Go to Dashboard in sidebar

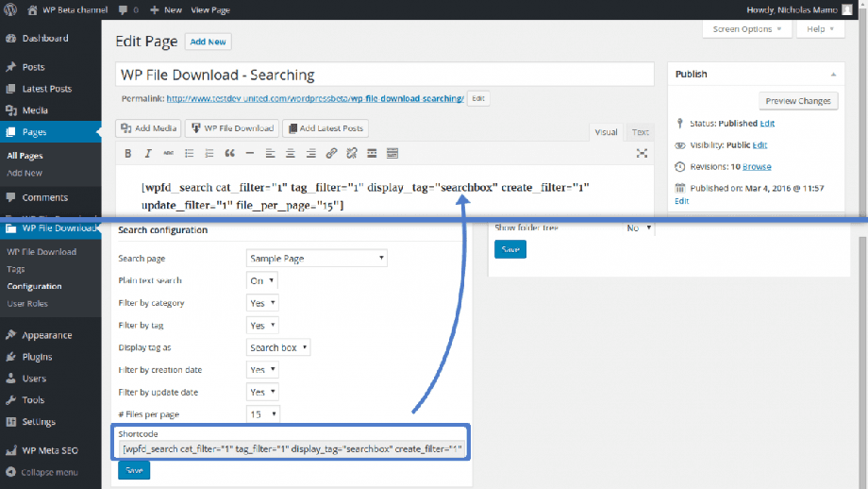coord(45,38)
